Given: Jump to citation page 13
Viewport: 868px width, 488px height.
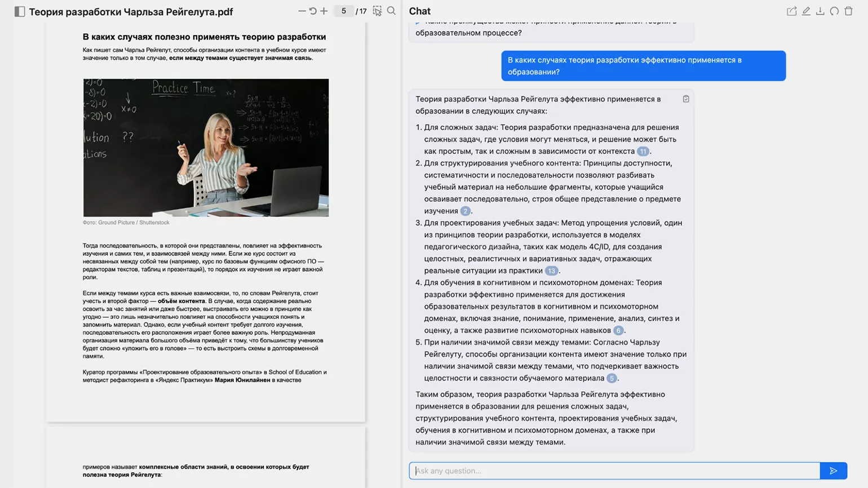Looking at the screenshot, I should (551, 271).
